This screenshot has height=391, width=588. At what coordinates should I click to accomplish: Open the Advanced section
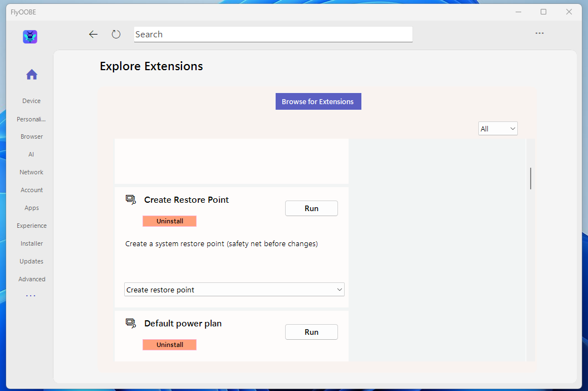pyautogui.click(x=32, y=279)
